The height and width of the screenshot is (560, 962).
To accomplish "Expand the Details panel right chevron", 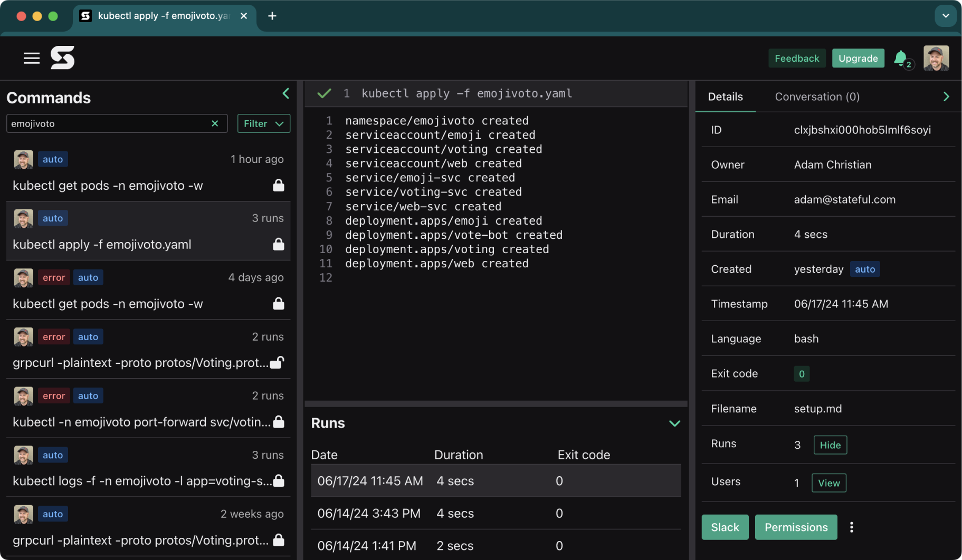I will pos(946,96).
